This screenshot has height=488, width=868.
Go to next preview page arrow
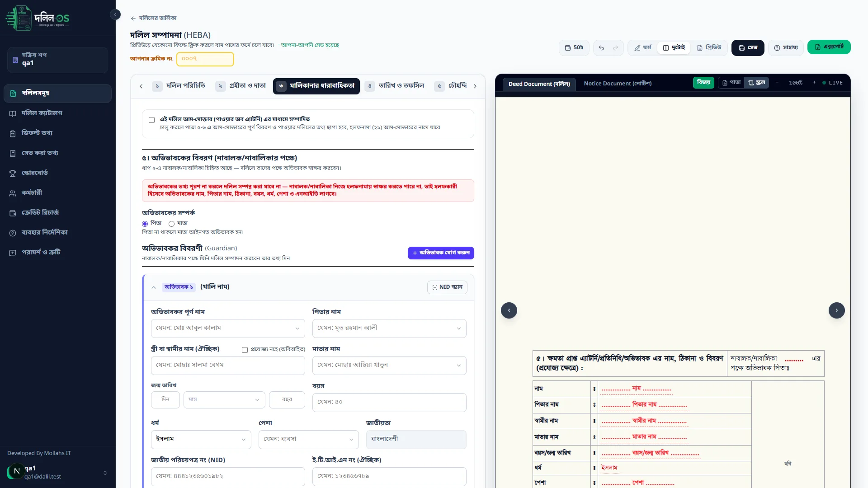pos(836,310)
